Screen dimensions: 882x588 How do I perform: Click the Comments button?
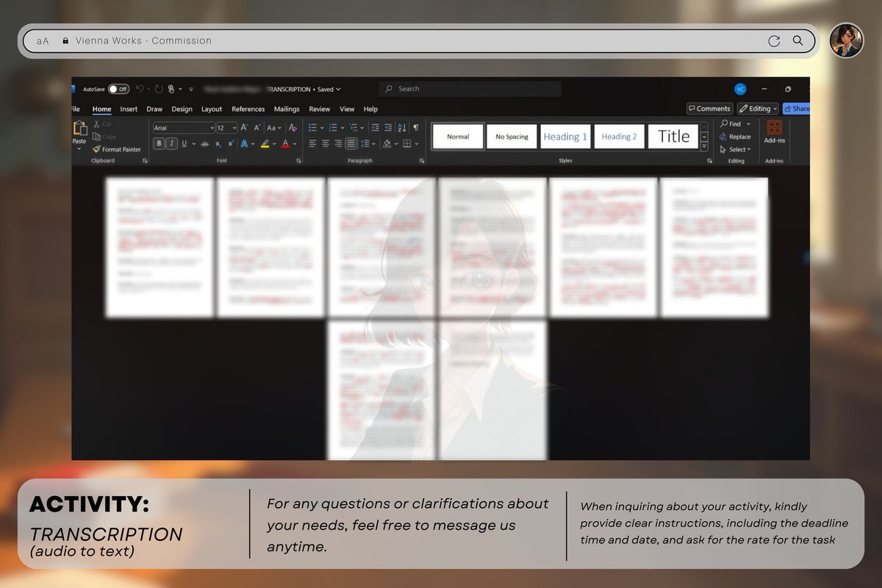click(x=710, y=109)
